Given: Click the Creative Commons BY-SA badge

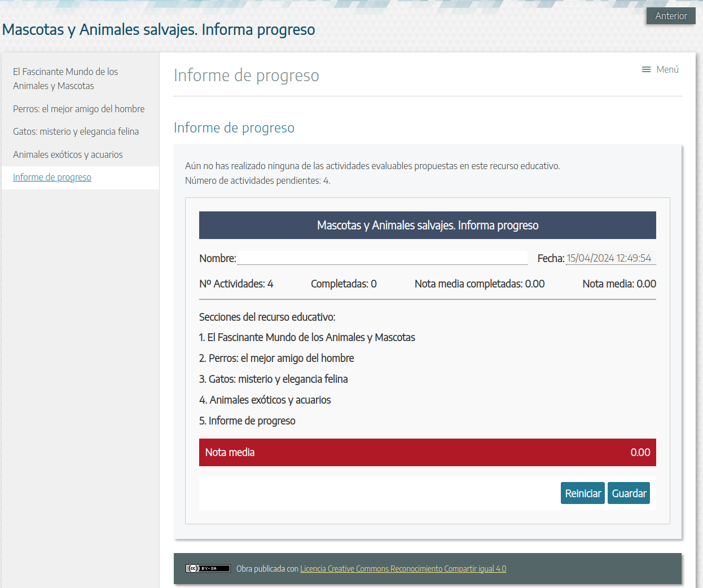Looking at the screenshot, I should pyautogui.click(x=208, y=568).
